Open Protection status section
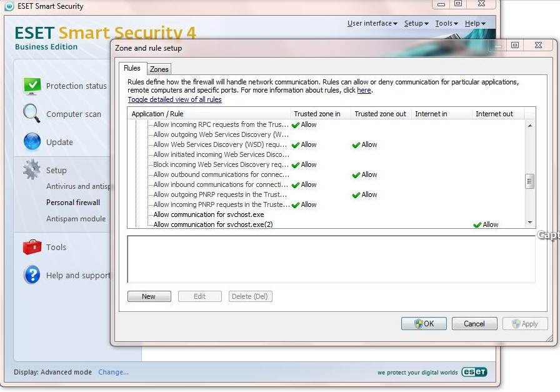Viewport: 560px width, 392px height. pyautogui.click(x=76, y=86)
